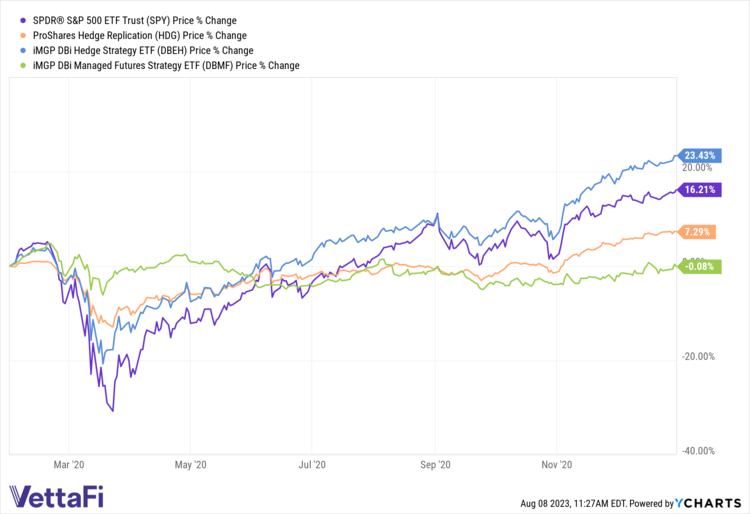The width and height of the screenshot is (750, 514).
Task: Click the Mar '20 x-axis label
Action: click(x=68, y=464)
